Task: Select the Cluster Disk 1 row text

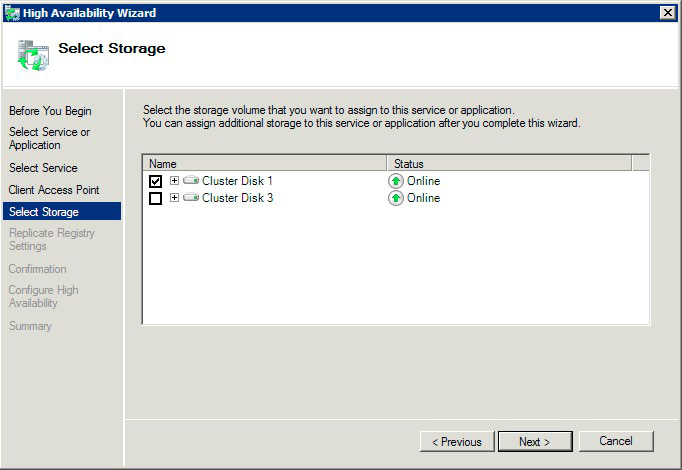Action: click(x=237, y=180)
